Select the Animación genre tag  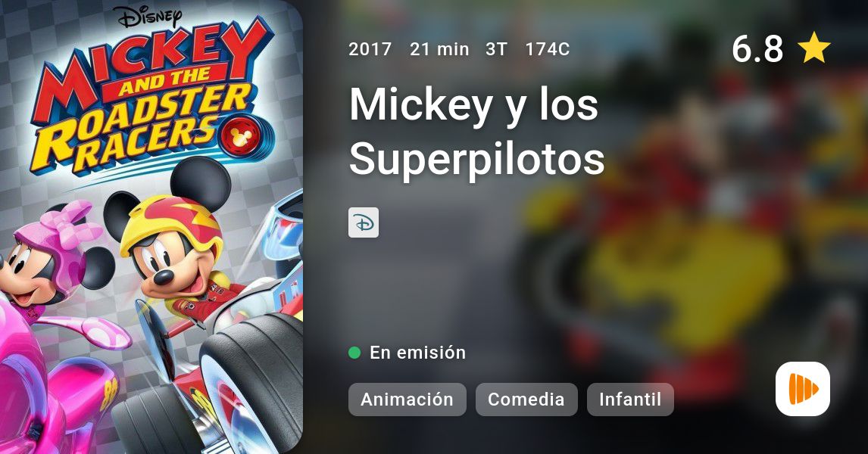click(x=407, y=400)
